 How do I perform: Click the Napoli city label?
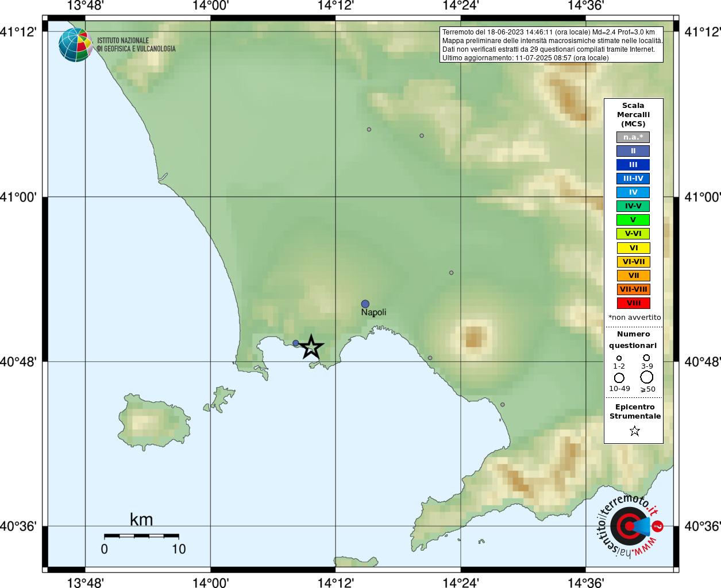pyautogui.click(x=373, y=312)
